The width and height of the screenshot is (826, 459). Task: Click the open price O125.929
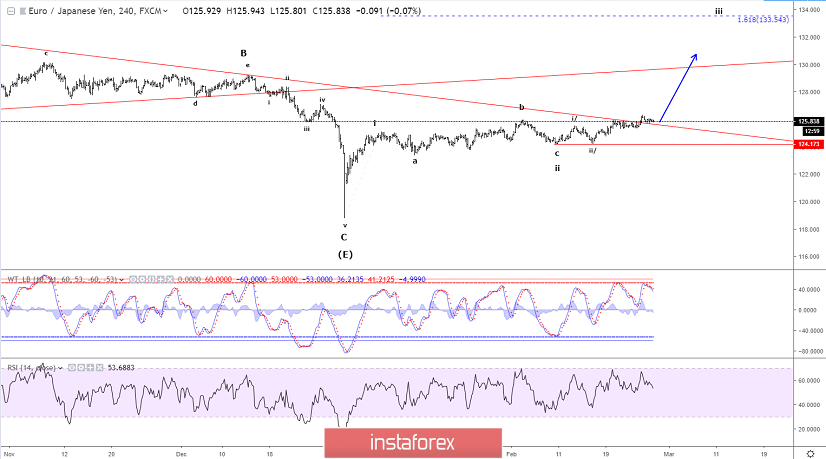[202, 11]
